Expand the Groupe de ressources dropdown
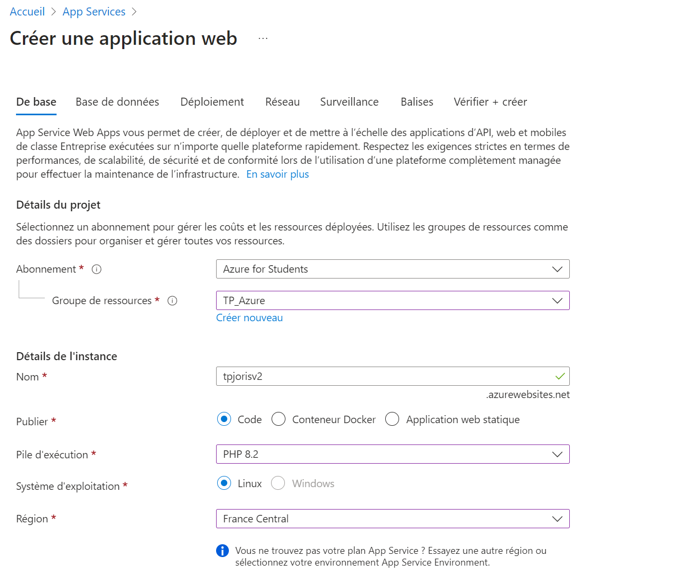700x588 pixels. coord(557,300)
